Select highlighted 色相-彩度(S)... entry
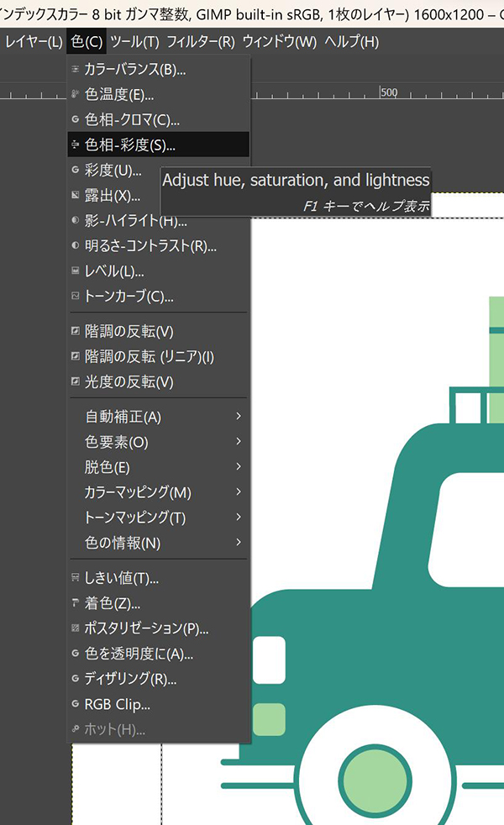 [x=159, y=145]
